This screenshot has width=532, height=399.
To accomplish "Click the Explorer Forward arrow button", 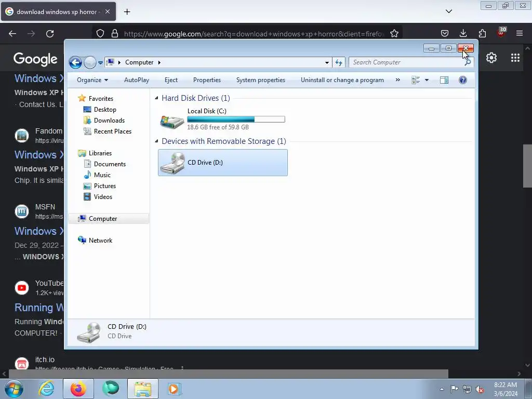I will tap(90, 62).
